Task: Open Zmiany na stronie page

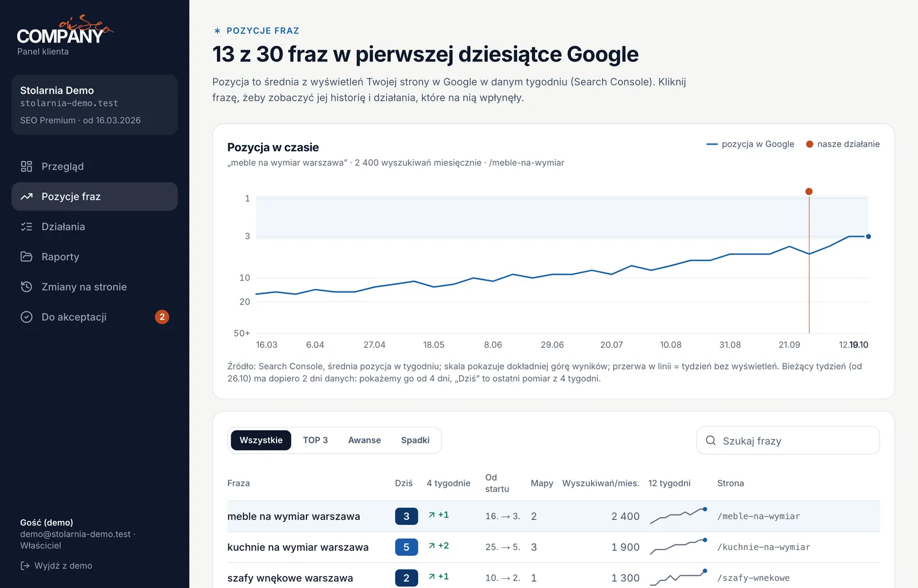Action: click(x=95, y=287)
